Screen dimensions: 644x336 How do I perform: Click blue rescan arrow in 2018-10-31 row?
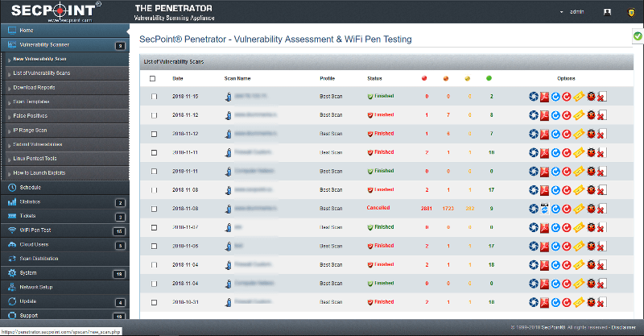pyautogui.click(x=555, y=302)
